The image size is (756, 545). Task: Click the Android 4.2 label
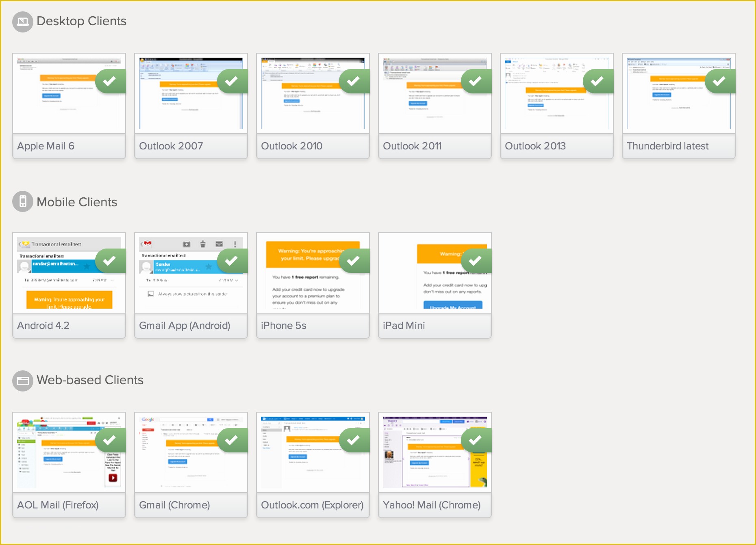tap(43, 326)
